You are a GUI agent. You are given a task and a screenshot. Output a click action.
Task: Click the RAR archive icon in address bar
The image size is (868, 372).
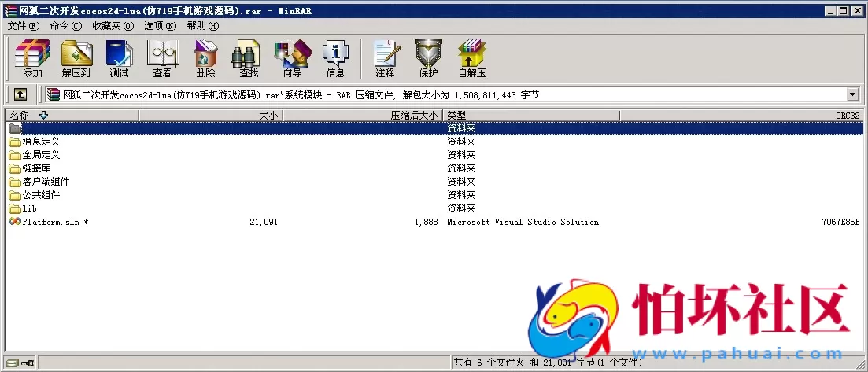click(54, 94)
